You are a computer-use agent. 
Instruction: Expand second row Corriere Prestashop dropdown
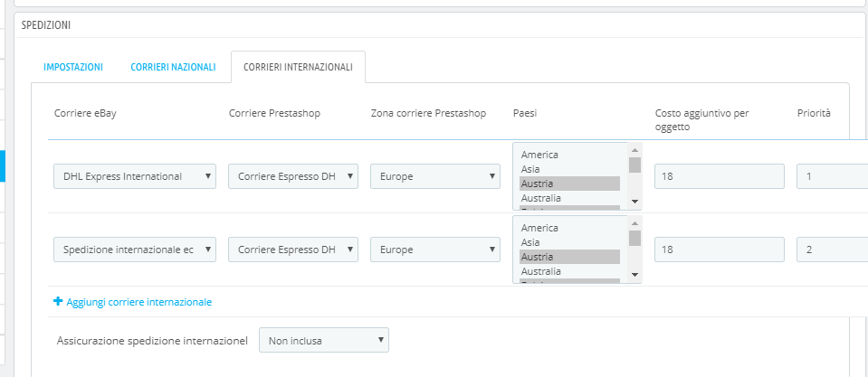coord(293,250)
